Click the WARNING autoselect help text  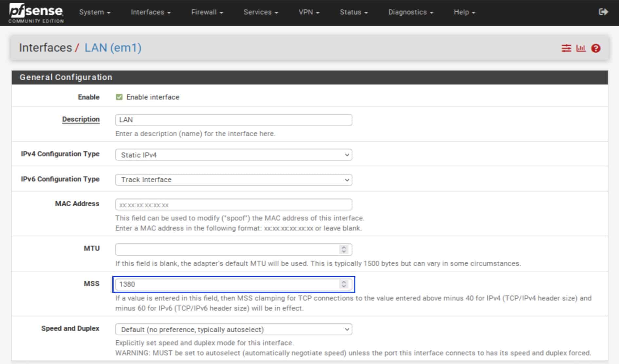click(x=353, y=353)
